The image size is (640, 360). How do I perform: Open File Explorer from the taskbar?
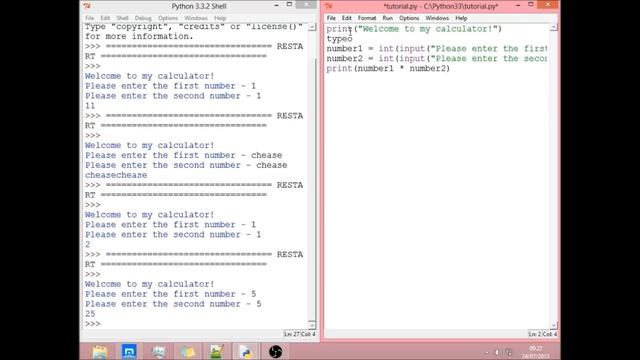point(100,351)
